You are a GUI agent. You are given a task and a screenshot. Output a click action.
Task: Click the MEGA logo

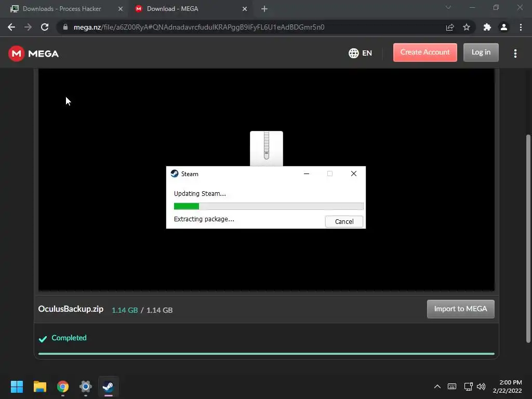33,54
